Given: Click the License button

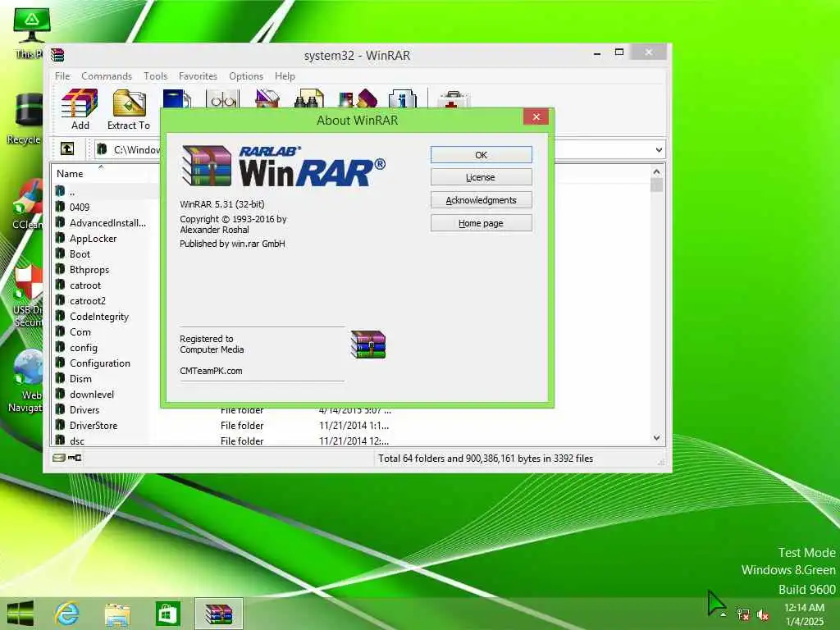Looking at the screenshot, I should tap(481, 177).
